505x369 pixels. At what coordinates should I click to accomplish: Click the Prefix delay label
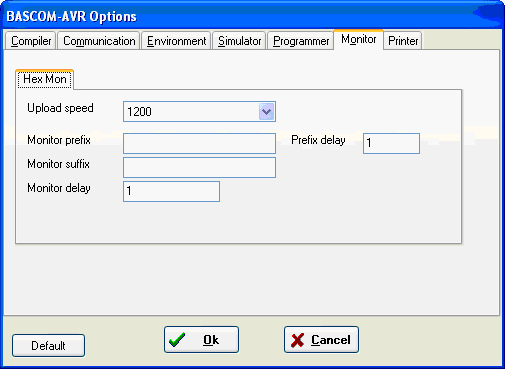pos(318,140)
